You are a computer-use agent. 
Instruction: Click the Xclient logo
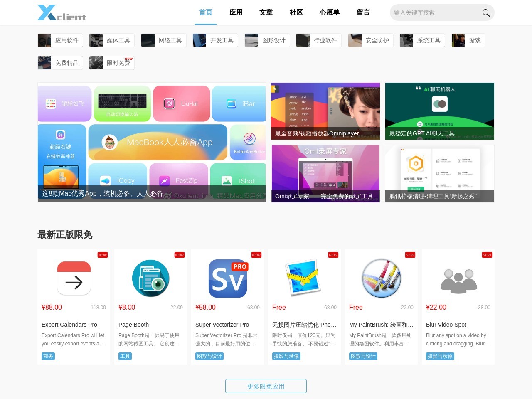[x=62, y=13]
